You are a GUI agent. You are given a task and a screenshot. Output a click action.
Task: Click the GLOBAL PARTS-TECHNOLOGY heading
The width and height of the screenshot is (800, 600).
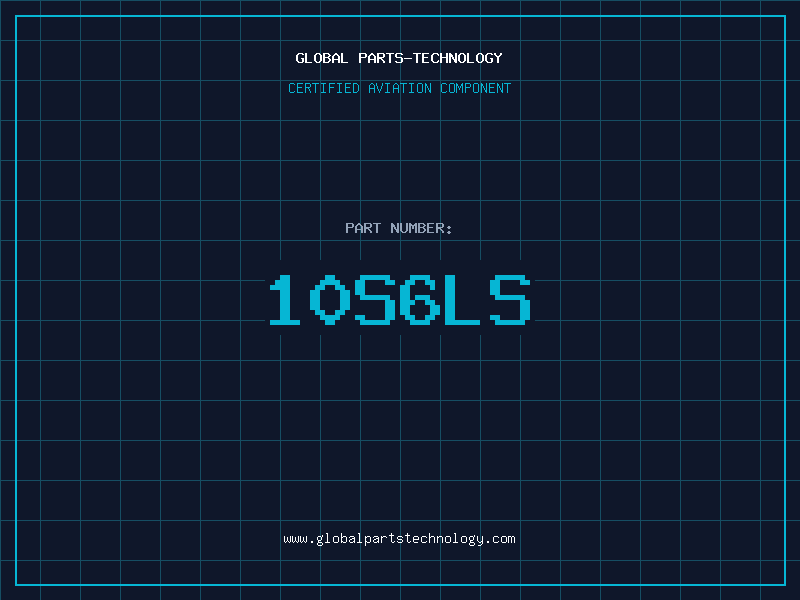point(399,58)
